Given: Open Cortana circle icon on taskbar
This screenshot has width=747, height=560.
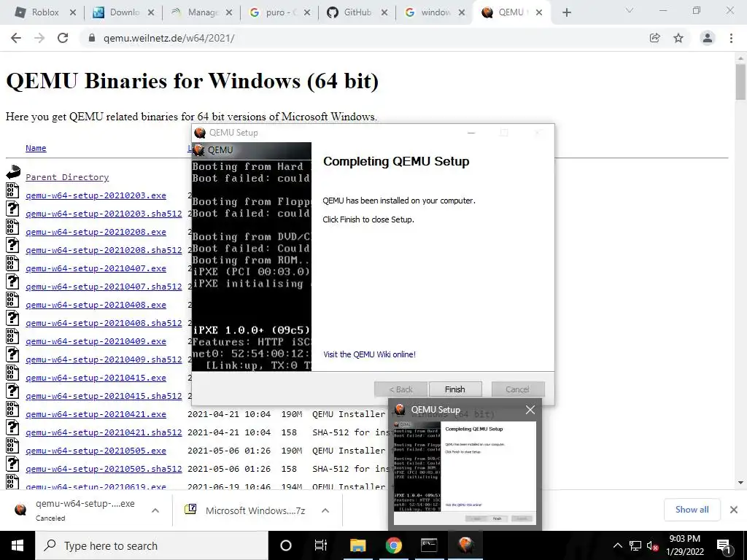Looking at the screenshot, I should pos(286,545).
